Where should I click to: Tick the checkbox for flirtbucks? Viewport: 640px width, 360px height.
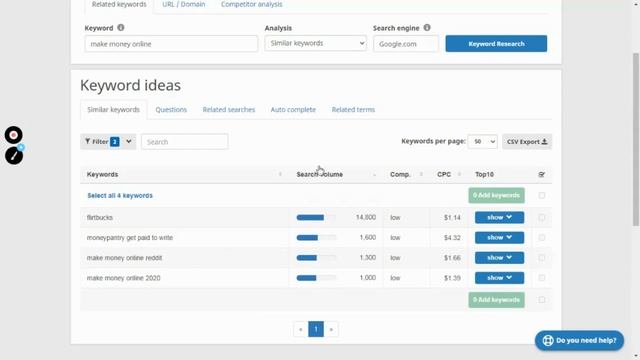tap(542, 217)
